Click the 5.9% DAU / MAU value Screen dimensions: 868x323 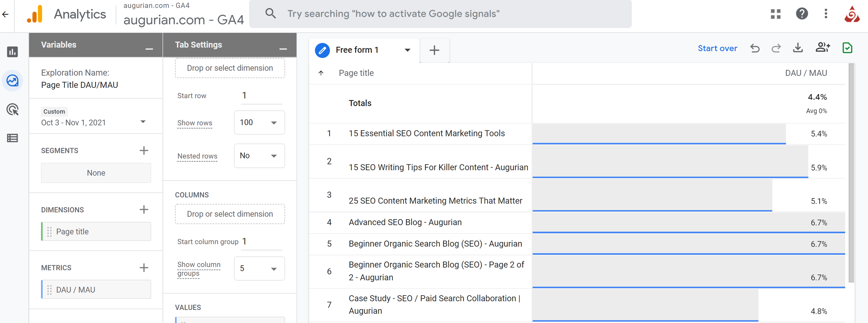819,168
